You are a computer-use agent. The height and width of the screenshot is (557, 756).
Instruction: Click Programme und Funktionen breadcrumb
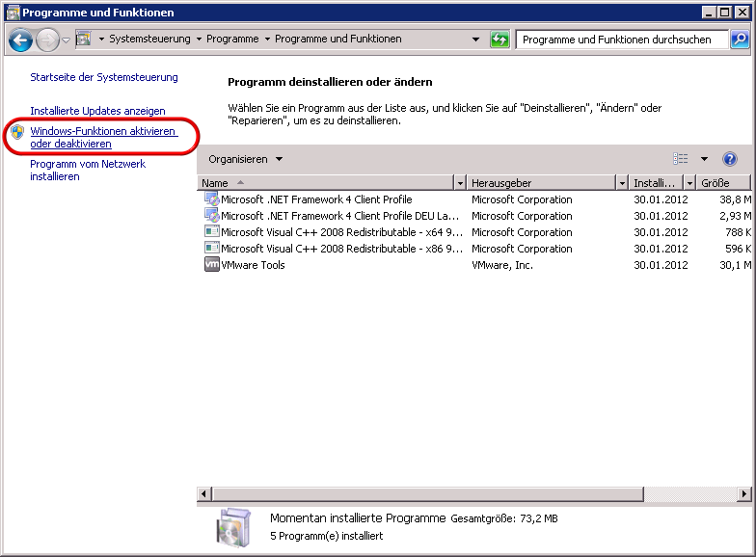[x=337, y=39]
